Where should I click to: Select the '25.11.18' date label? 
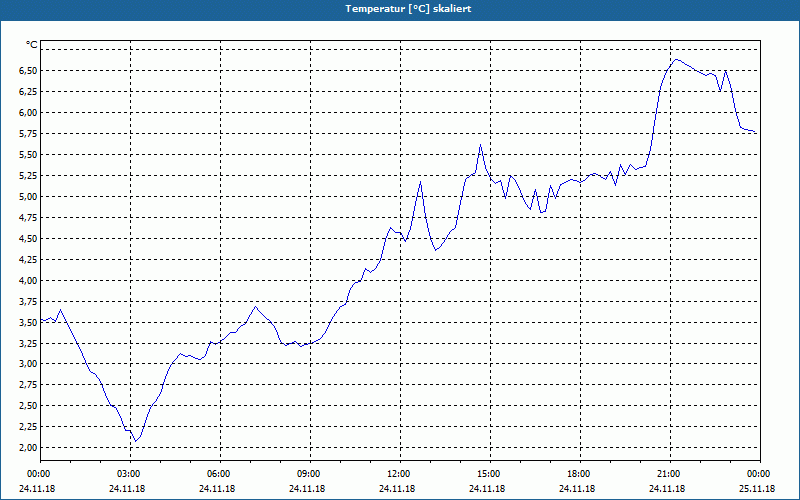click(x=757, y=489)
